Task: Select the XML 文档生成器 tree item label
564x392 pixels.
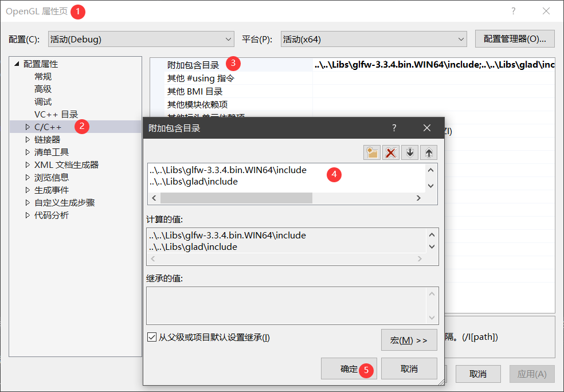Action: 66,164
